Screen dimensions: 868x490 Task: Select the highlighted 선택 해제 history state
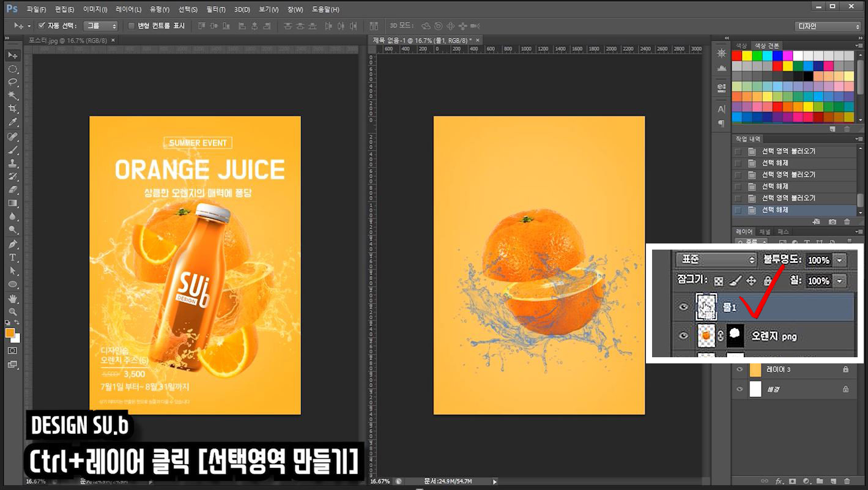pos(795,210)
